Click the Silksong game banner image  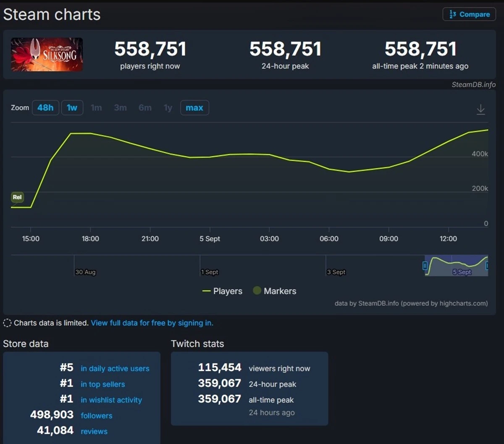(x=47, y=55)
